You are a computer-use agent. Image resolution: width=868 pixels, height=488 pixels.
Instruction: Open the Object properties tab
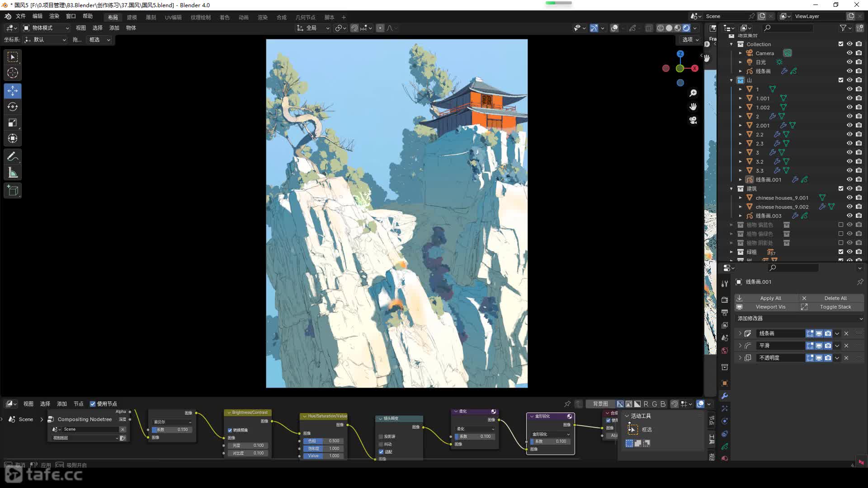pos(725,383)
